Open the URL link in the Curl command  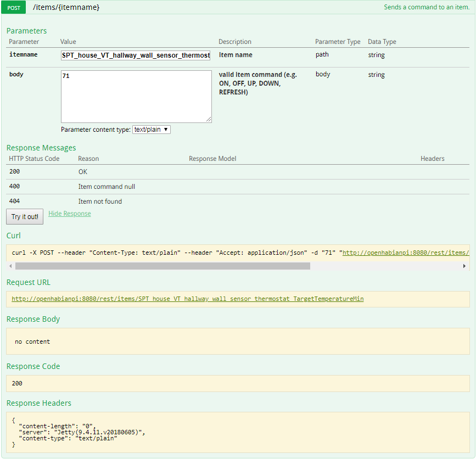tap(405, 253)
